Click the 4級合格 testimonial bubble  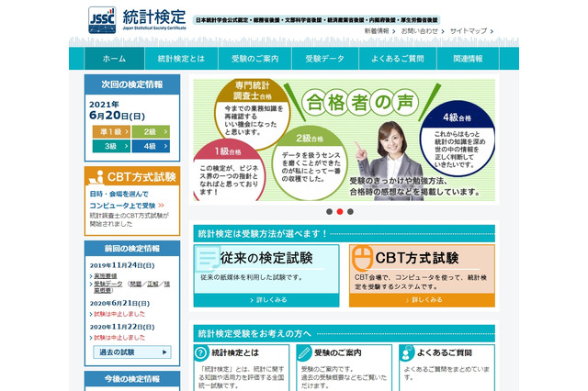click(x=458, y=139)
